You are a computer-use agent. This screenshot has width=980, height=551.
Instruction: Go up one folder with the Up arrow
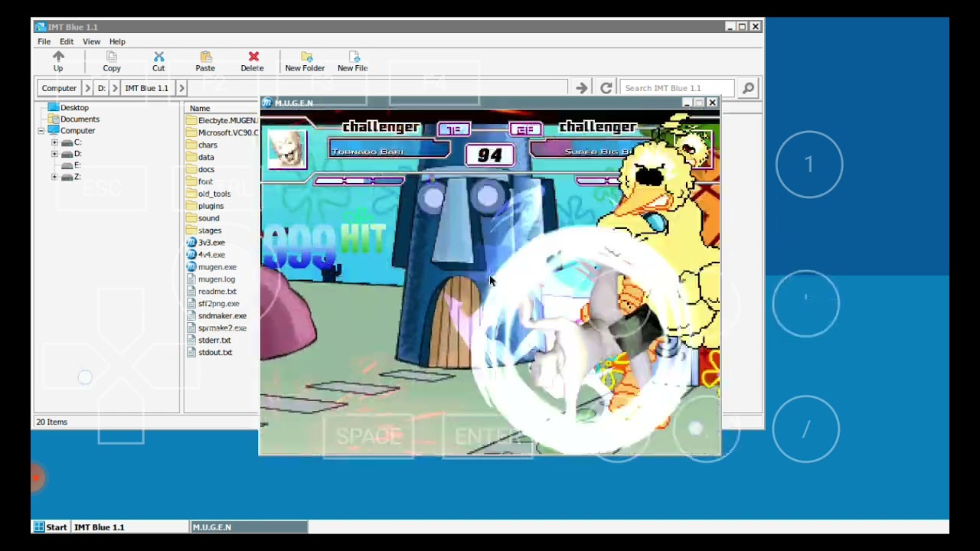[58, 57]
